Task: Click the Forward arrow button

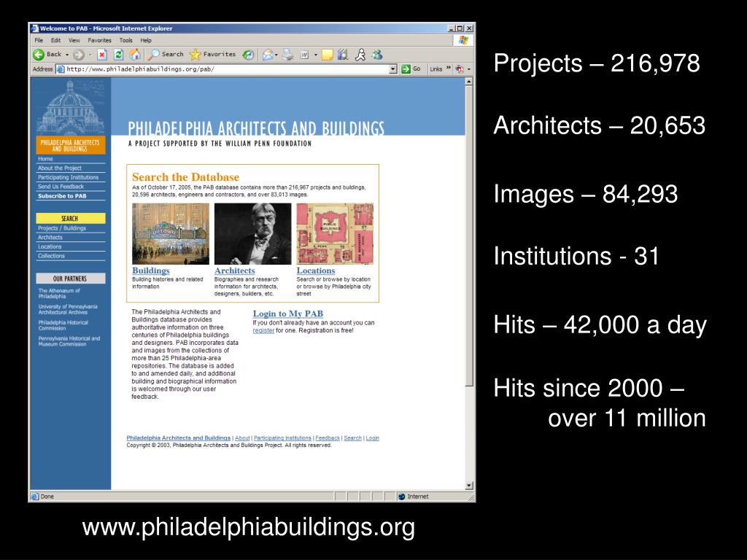Action: pos(79,55)
